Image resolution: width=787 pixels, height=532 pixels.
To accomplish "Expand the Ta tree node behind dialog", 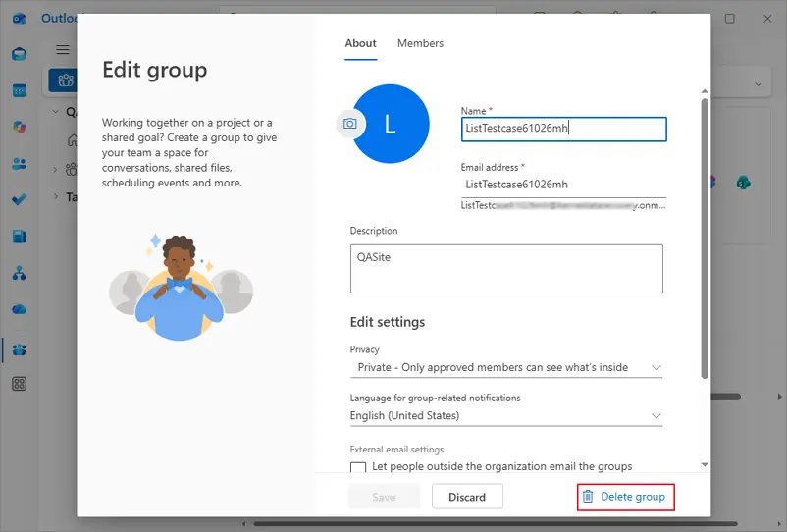I will click(56, 196).
